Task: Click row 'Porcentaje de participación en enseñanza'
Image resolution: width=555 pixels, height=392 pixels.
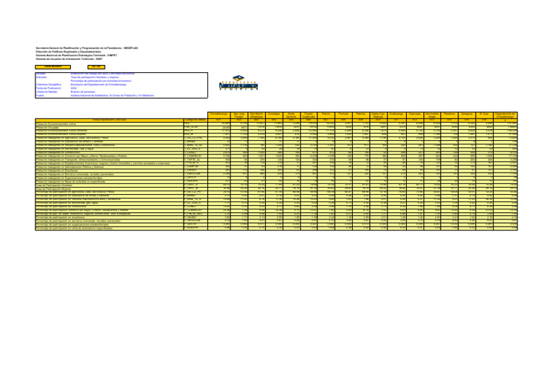Action: pyautogui.click(x=109, y=218)
